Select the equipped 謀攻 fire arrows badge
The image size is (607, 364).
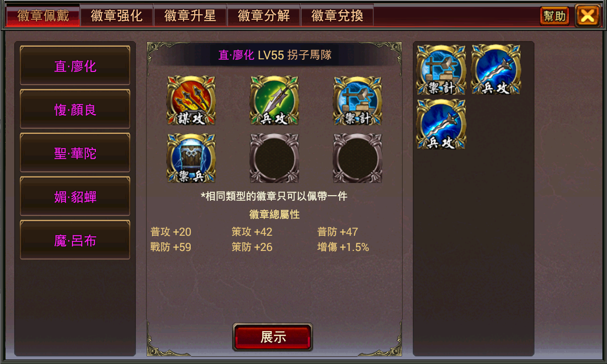[x=191, y=100]
